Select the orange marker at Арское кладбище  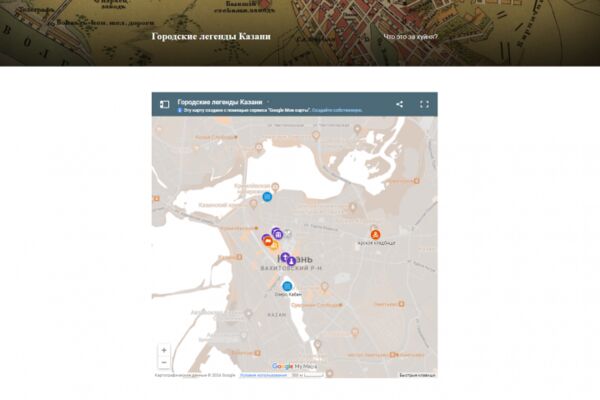coord(375,234)
